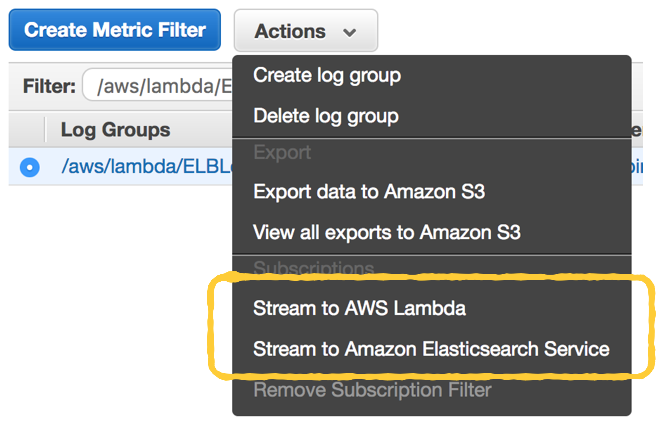Image resolution: width=659 pixels, height=429 pixels.
Task: Click the Filter label beside the input
Action: [x=48, y=87]
